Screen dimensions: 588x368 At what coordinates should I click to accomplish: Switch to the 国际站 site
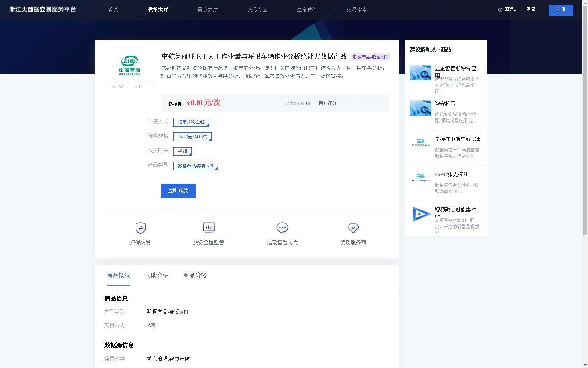[x=511, y=10]
